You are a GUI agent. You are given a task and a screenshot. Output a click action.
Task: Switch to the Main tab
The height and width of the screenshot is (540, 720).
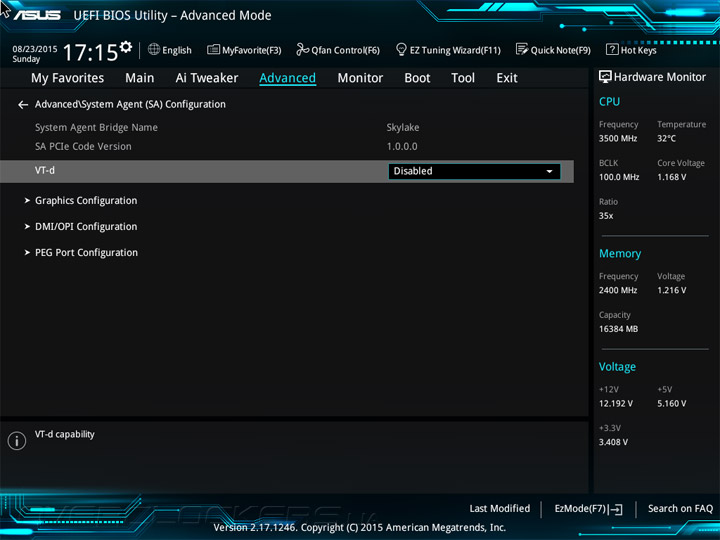click(x=140, y=78)
